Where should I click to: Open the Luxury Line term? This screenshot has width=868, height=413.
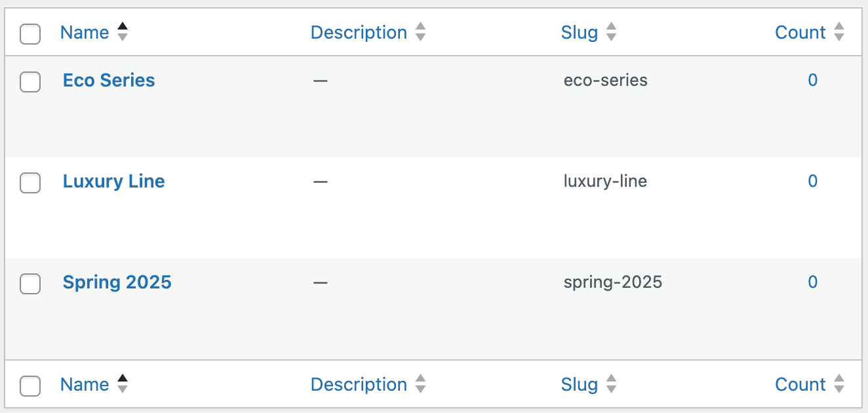pos(114,182)
